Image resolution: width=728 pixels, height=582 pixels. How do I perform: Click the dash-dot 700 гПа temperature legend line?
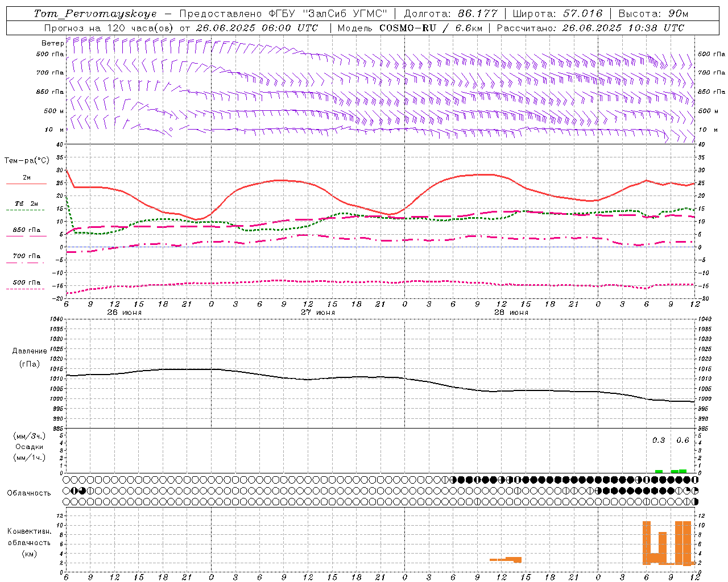pyautogui.click(x=25, y=263)
